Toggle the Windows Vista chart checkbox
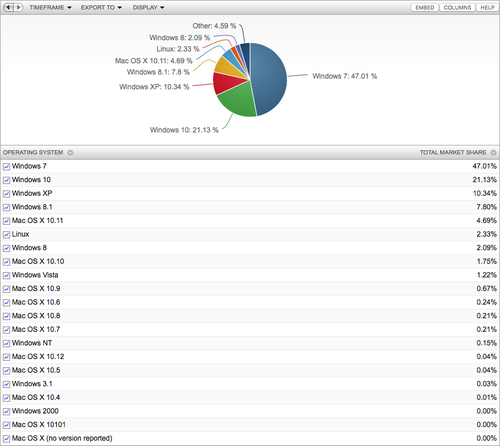 click(6, 276)
